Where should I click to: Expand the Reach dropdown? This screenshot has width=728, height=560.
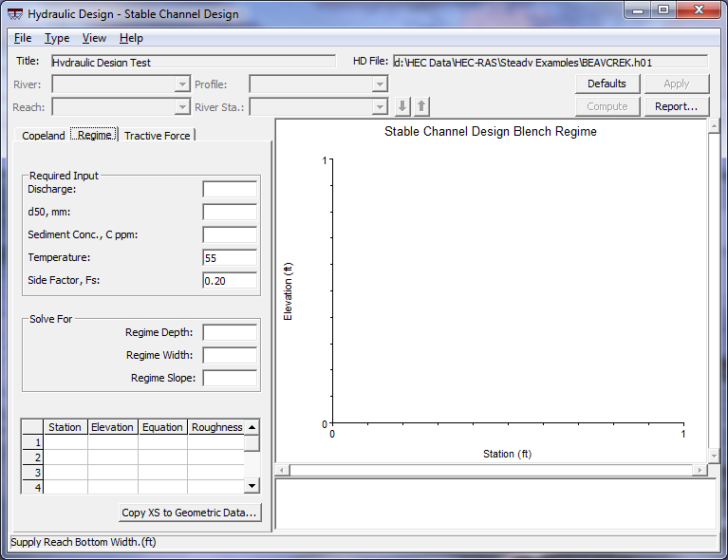tap(182, 107)
